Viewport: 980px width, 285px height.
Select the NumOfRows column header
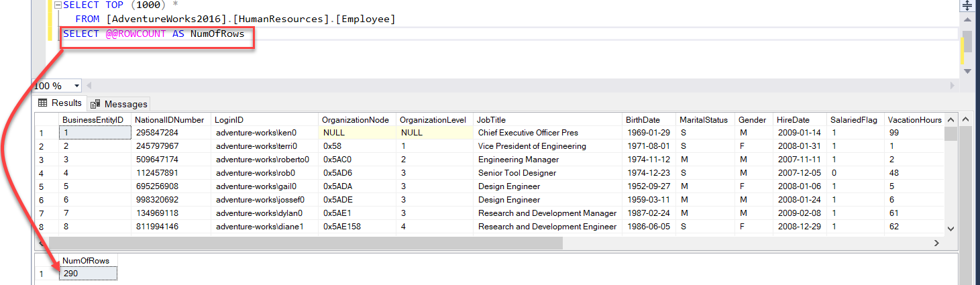point(85,260)
